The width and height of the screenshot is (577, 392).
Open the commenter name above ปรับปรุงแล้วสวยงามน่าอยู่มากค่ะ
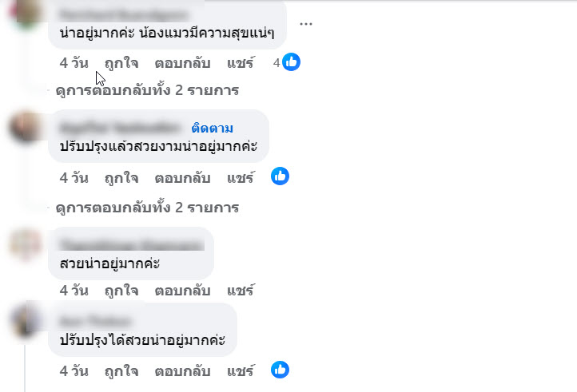click(x=121, y=128)
